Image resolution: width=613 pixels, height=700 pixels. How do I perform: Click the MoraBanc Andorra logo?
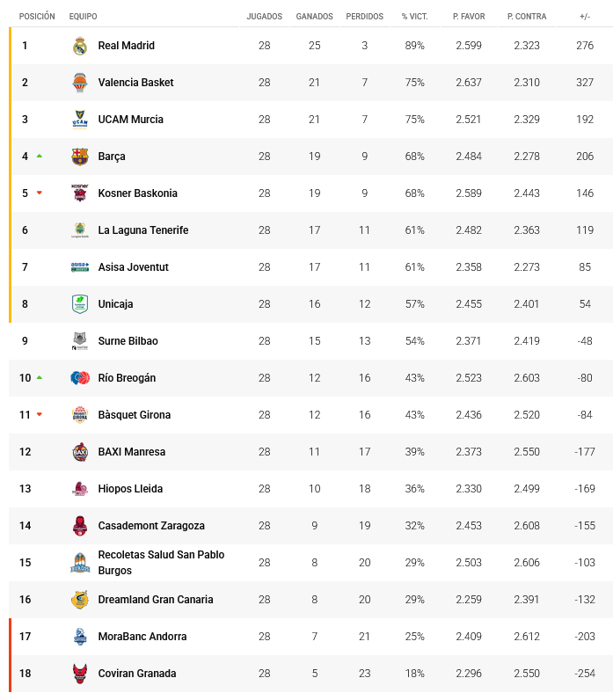point(80,637)
